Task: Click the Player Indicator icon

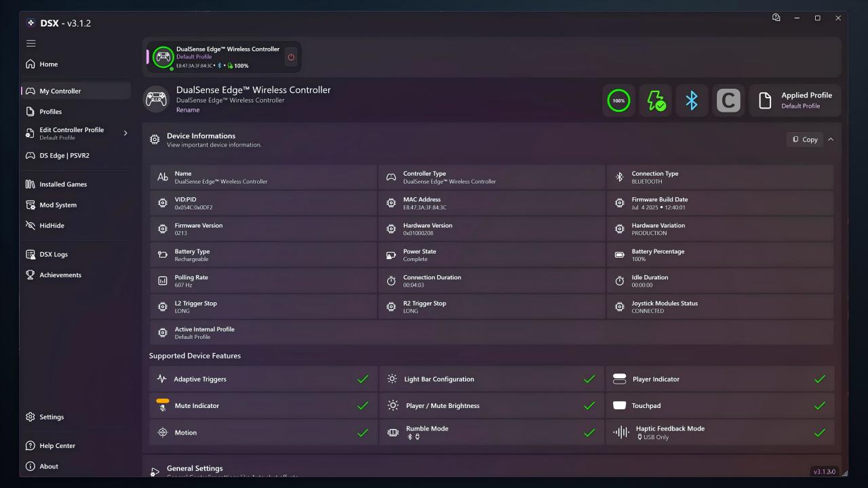Action: pos(619,379)
